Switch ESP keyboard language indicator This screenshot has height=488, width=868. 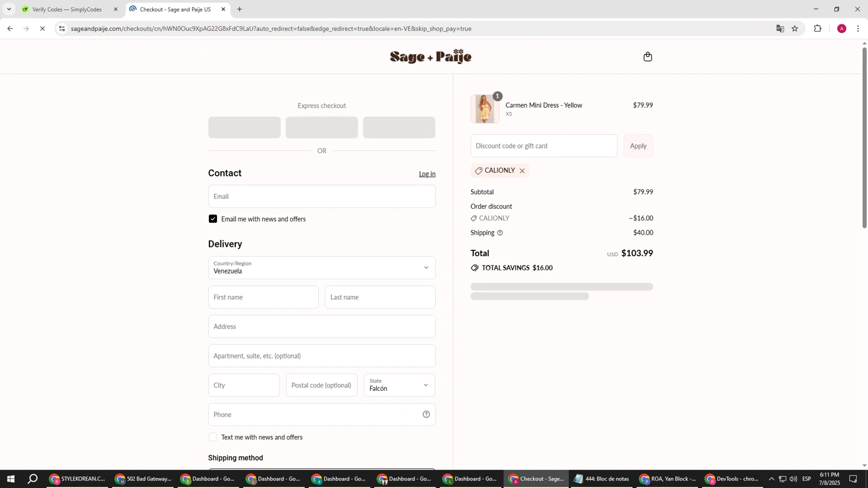point(807,479)
